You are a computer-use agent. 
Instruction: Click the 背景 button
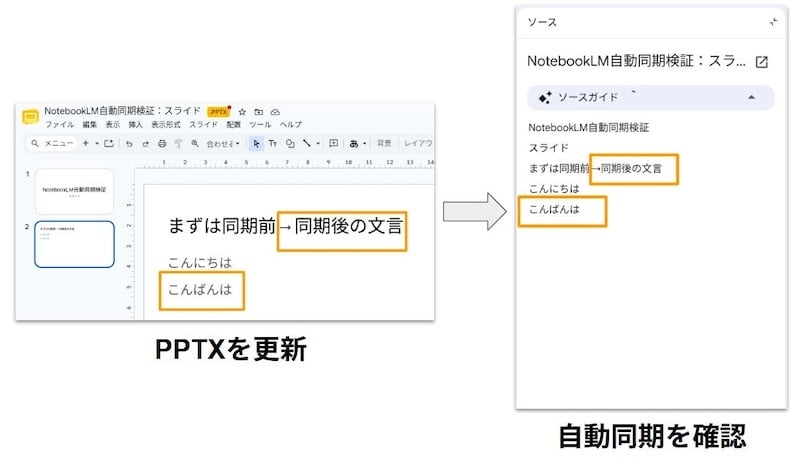pos(384,144)
